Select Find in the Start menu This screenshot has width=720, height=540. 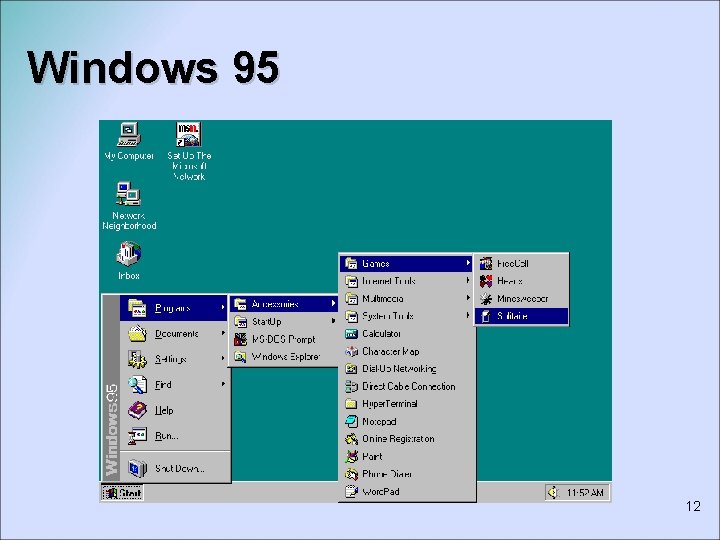coord(174,385)
